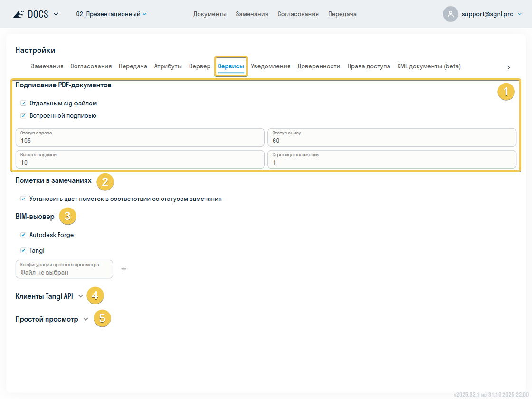
Task: Open the project dropdown "02_Презентационный"
Action: point(111,14)
